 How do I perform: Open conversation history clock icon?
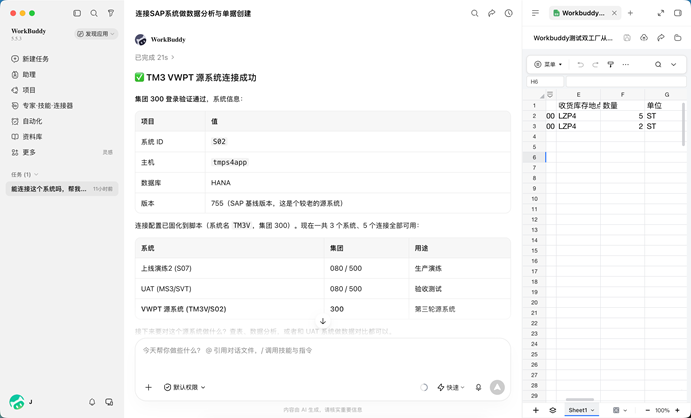[x=509, y=13]
